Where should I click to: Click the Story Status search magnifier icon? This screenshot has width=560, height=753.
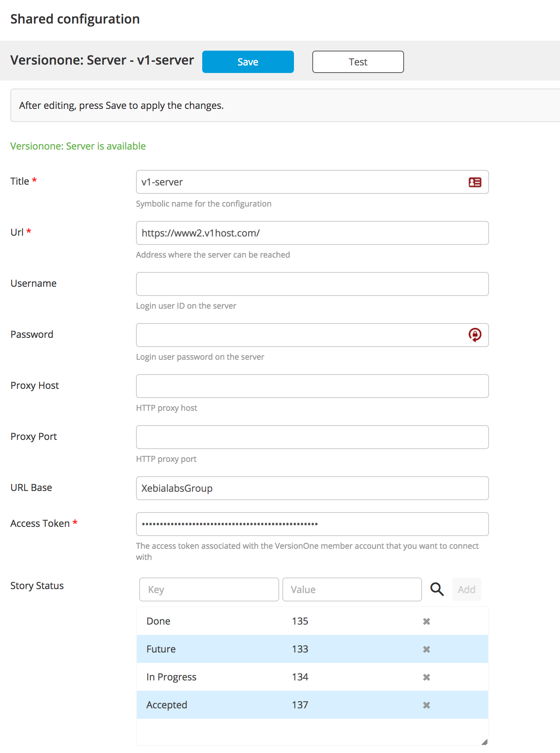point(437,589)
